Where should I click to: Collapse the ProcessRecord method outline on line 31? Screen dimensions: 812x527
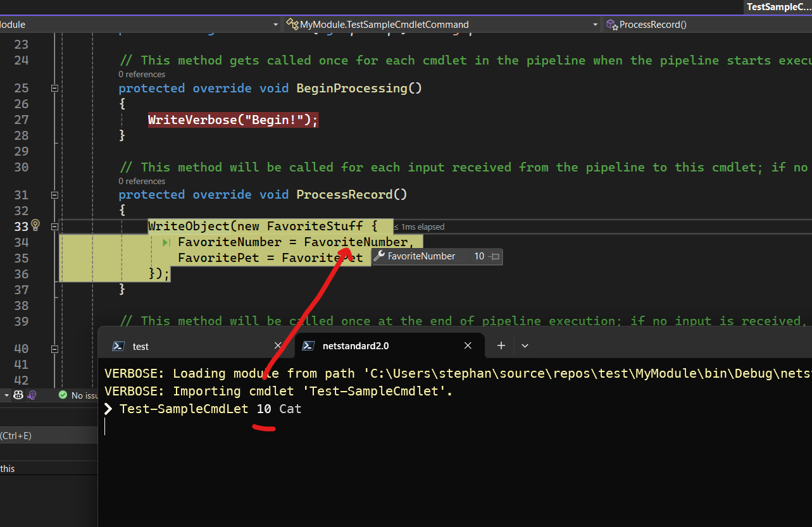(x=54, y=195)
